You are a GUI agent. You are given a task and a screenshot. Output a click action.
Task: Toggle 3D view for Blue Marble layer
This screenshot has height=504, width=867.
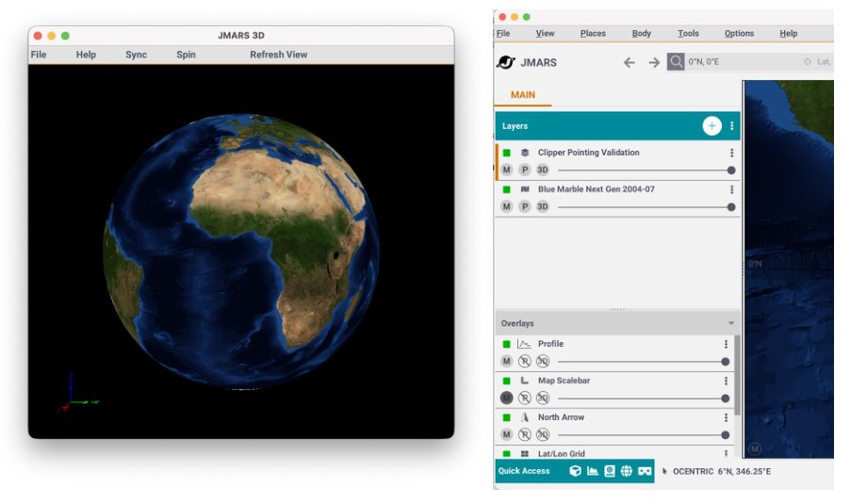point(543,206)
